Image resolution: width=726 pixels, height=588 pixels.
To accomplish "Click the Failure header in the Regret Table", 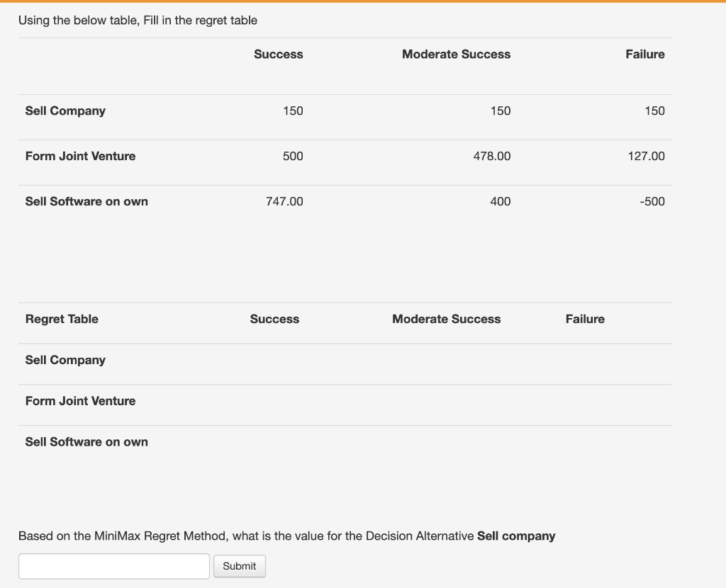I will (585, 319).
